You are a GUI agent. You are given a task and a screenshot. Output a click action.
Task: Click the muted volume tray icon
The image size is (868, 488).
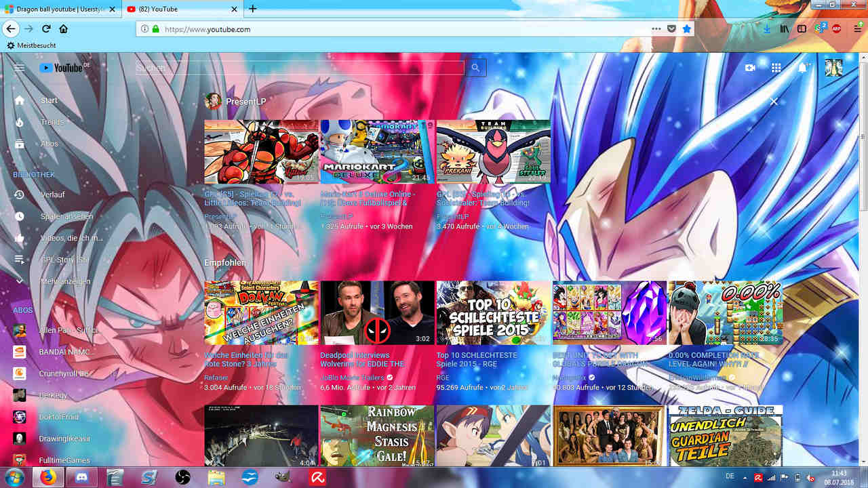click(810, 477)
